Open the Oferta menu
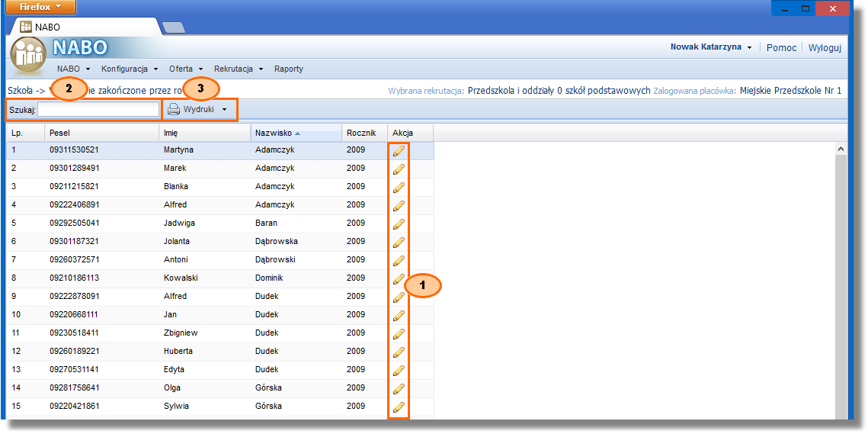868x434 pixels. point(185,69)
